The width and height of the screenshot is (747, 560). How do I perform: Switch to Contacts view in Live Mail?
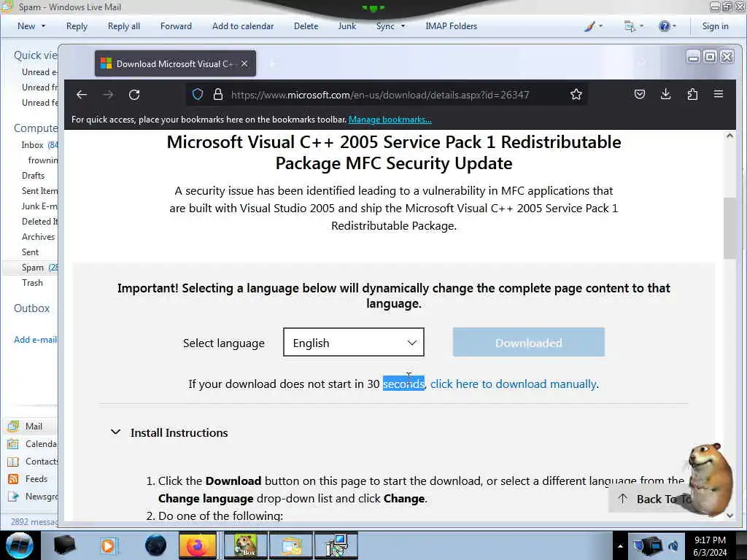pos(31,462)
